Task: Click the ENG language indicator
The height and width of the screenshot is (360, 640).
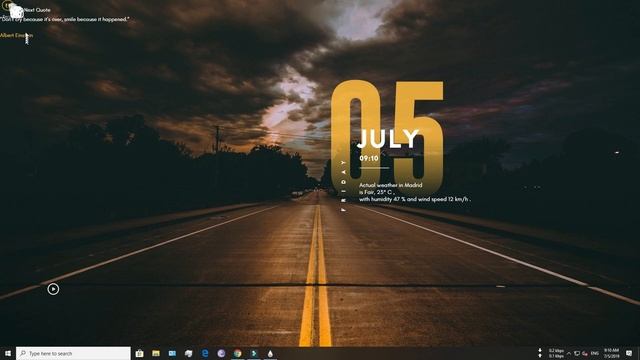Action: pos(595,353)
